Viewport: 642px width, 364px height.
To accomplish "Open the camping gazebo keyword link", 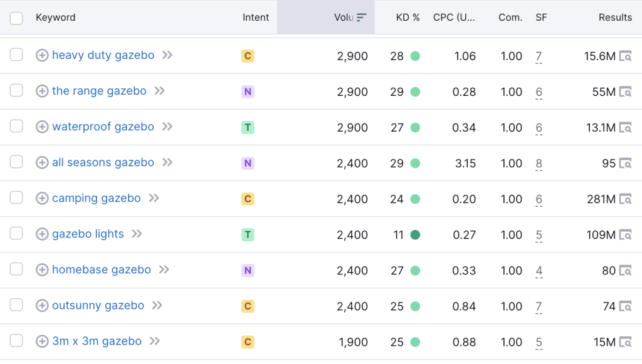I will [x=96, y=199].
